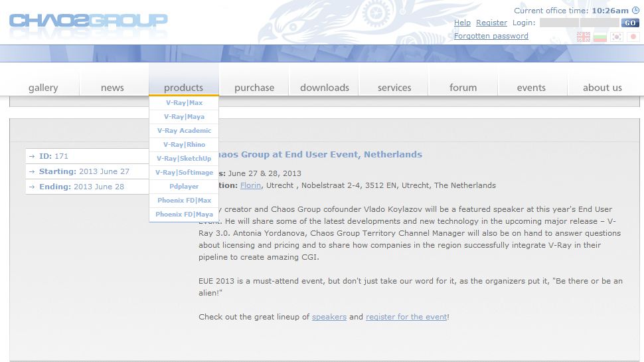Click the Starting: 2013 June 27 row
The image size is (644, 362).
[87, 171]
